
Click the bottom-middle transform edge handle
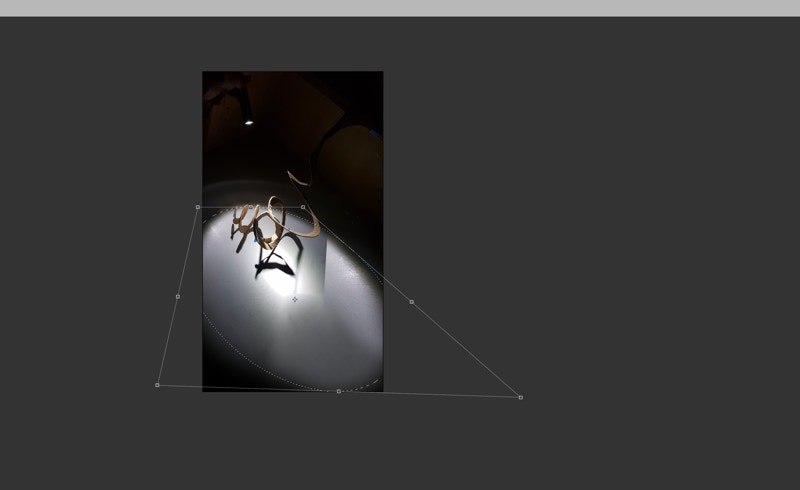tap(339, 391)
